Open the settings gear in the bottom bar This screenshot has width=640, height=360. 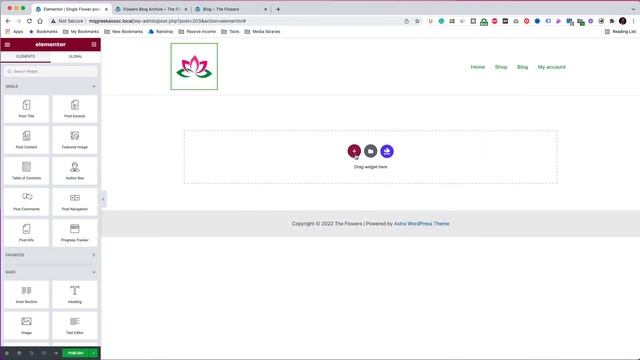tap(7, 353)
